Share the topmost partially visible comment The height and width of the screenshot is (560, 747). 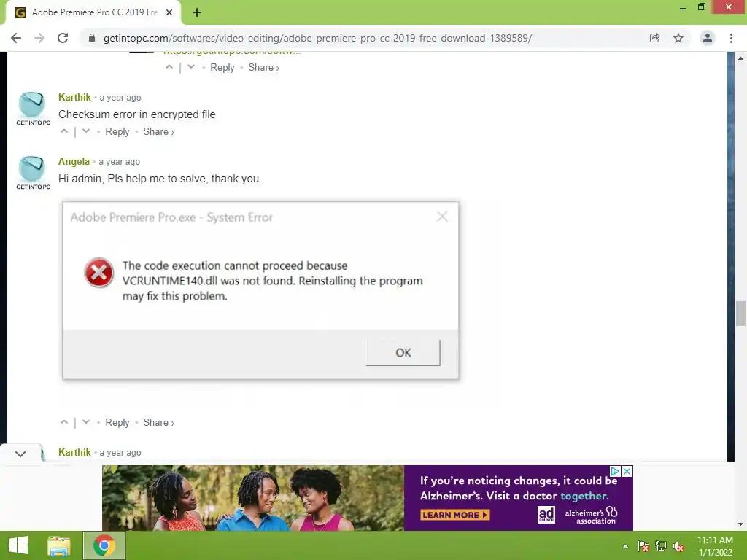tap(263, 67)
